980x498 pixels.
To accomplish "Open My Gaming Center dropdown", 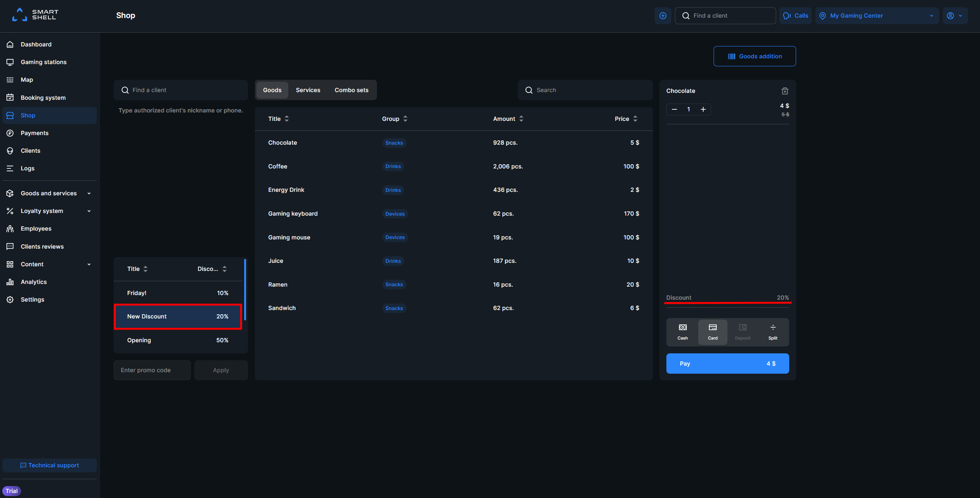I will point(877,16).
